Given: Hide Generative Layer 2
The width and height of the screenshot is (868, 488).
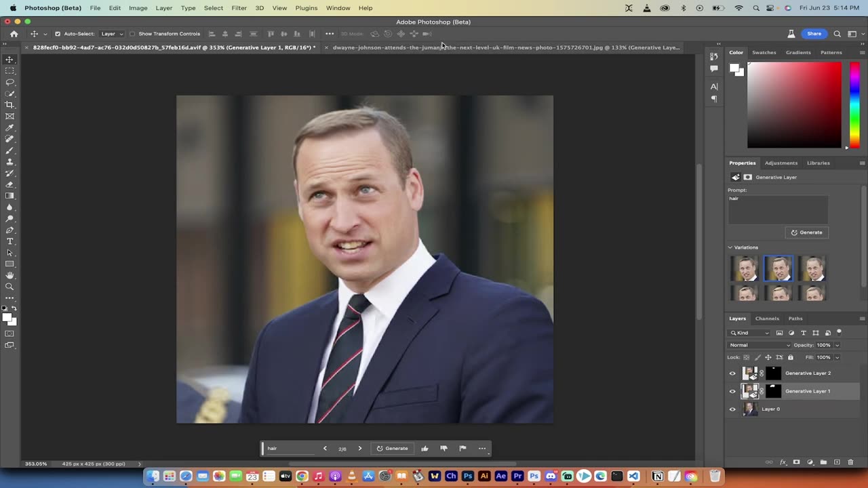Looking at the screenshot, I should 732,373.
